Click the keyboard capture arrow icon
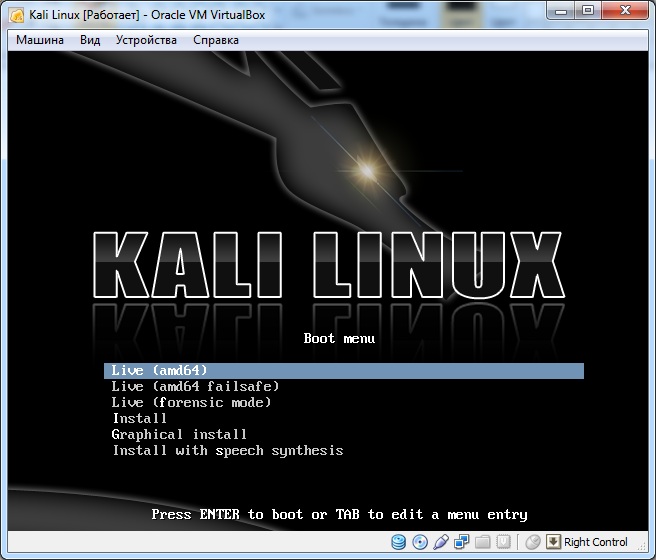Viewport: 656px width, 560px height. [x=553, y=542]
